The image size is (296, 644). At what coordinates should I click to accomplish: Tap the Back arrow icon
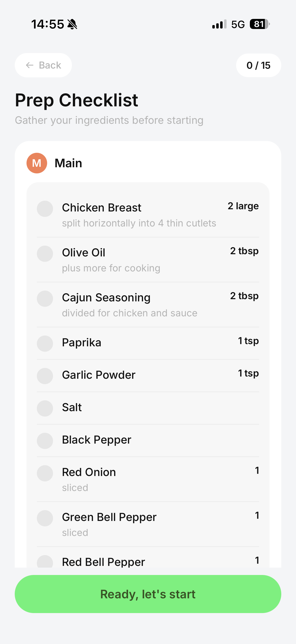point(30,65)
